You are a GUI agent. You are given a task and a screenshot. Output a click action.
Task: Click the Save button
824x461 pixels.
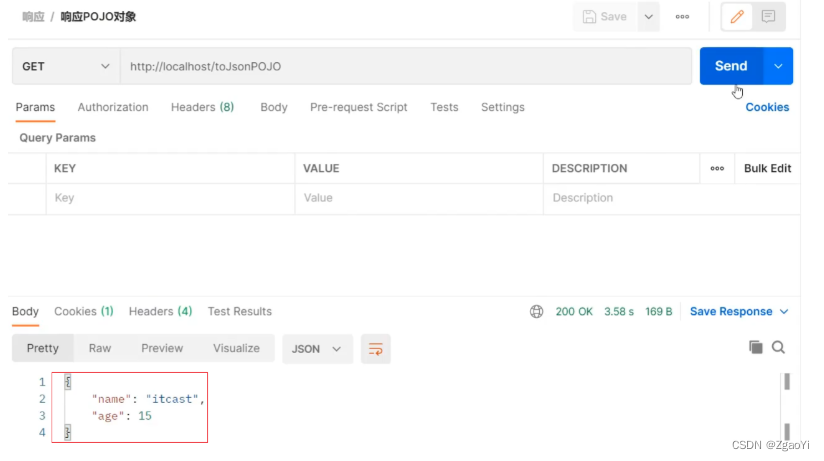605,17
